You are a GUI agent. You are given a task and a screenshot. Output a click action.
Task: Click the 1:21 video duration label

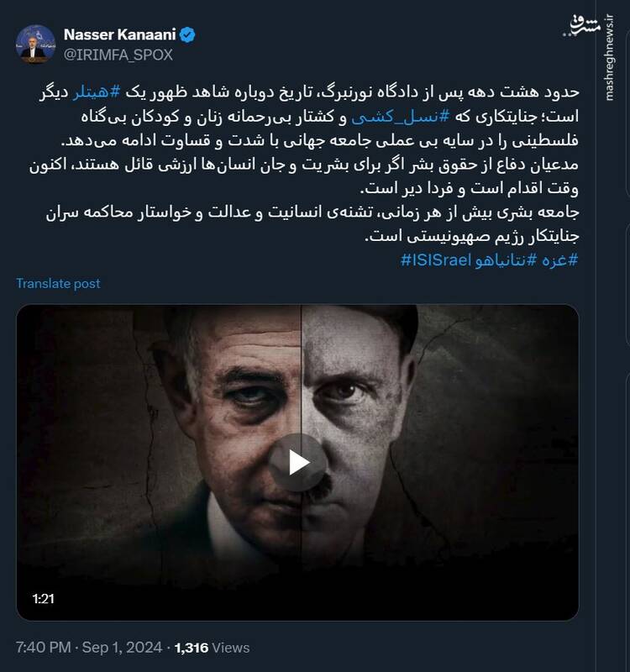(42, 600)
